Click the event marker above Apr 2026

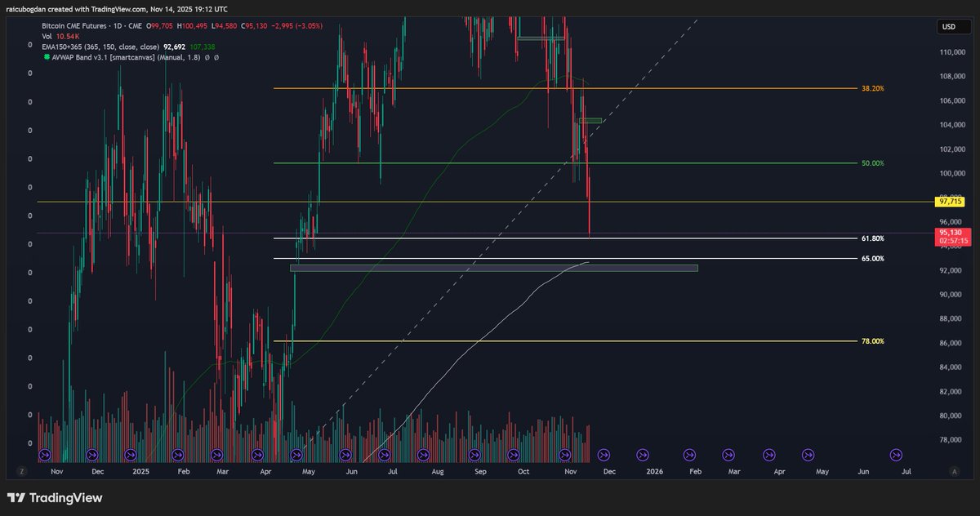point(768,455)
